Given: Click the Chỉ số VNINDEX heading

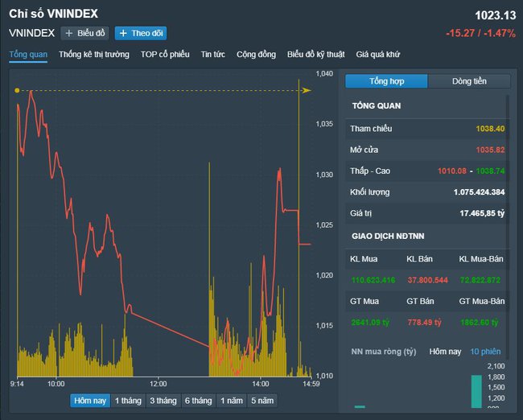Looking at the screenshot, I should coord(53,14).
